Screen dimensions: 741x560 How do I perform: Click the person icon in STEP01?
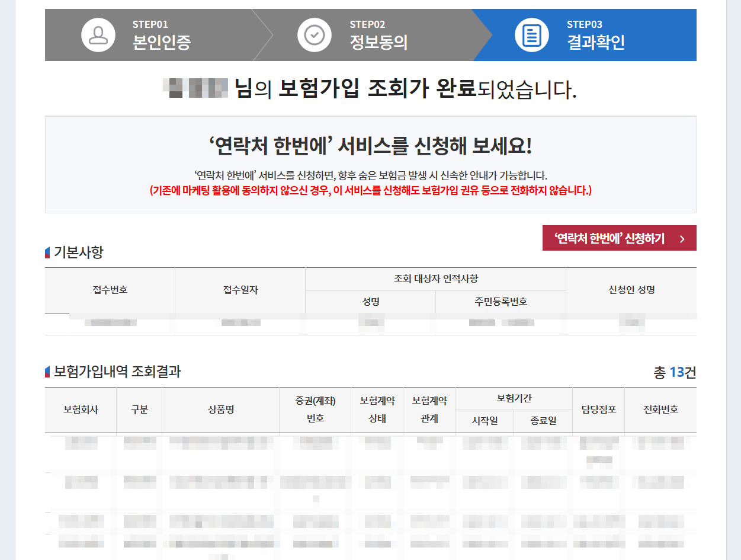click(x=98, y=35)
